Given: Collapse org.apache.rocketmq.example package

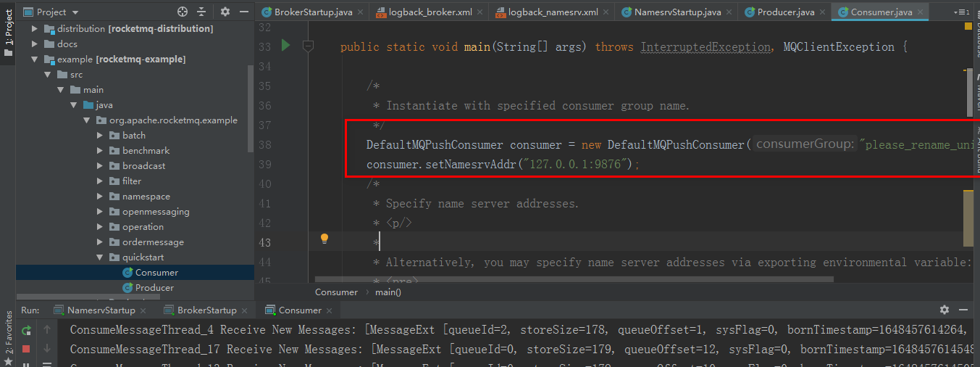Looking at the screenshot, I should pos(87,120).
